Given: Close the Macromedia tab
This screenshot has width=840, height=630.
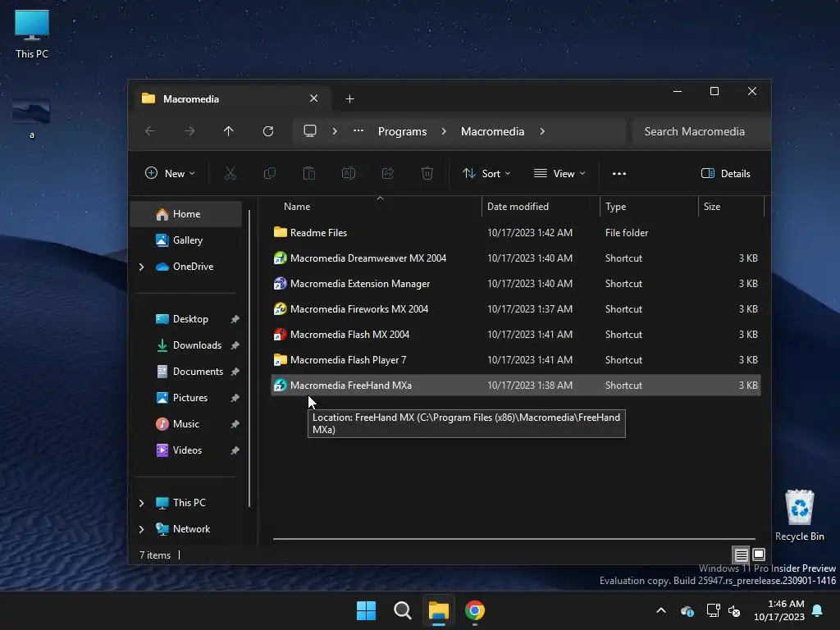Looking at the screenshot, I should [x=314, y=98].
